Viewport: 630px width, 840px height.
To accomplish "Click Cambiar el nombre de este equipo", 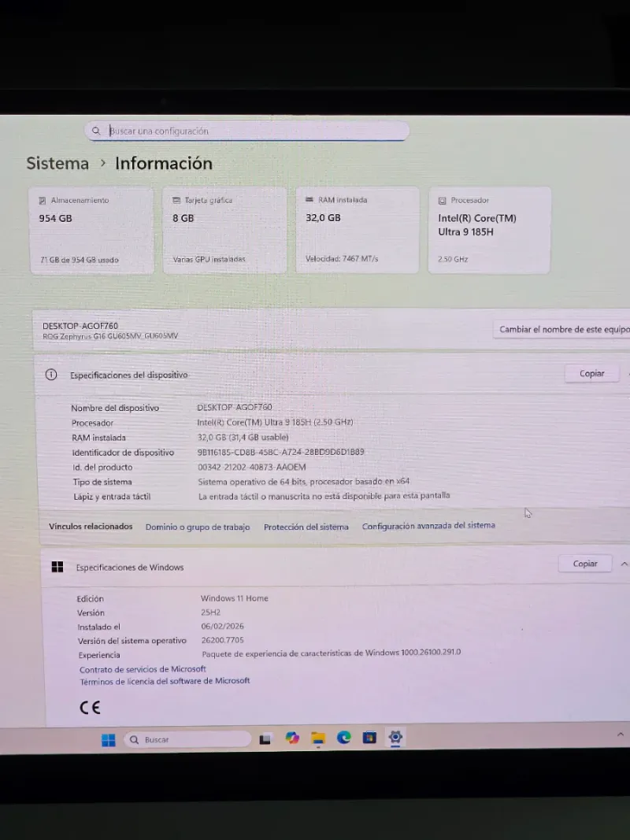I will point(562,329).
